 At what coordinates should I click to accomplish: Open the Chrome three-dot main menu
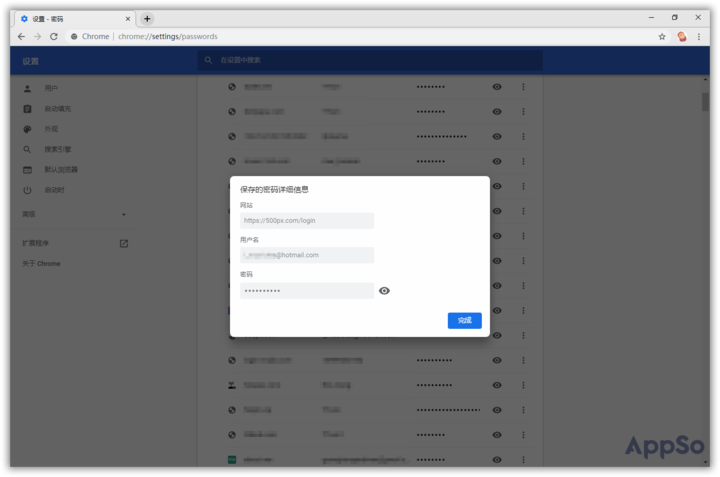pyautogui.click(x=699, y=37)
